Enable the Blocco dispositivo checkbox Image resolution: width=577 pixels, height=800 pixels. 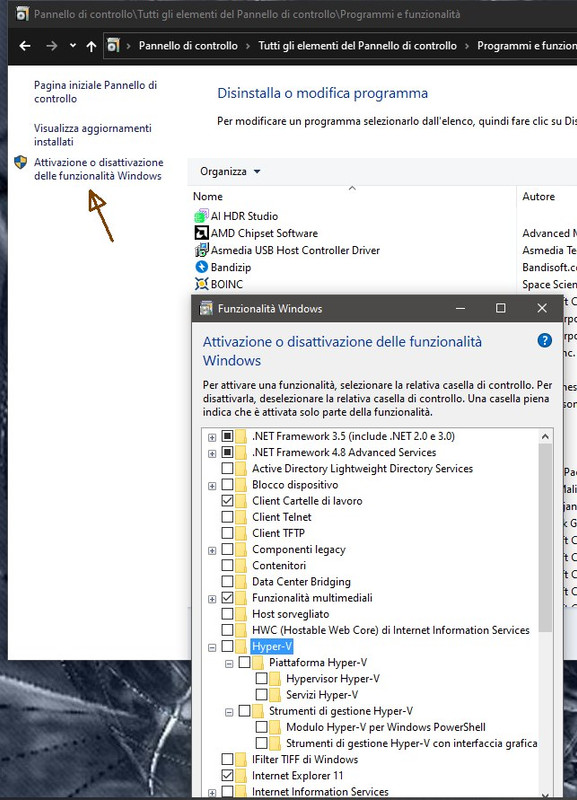[x=228, y=485]
